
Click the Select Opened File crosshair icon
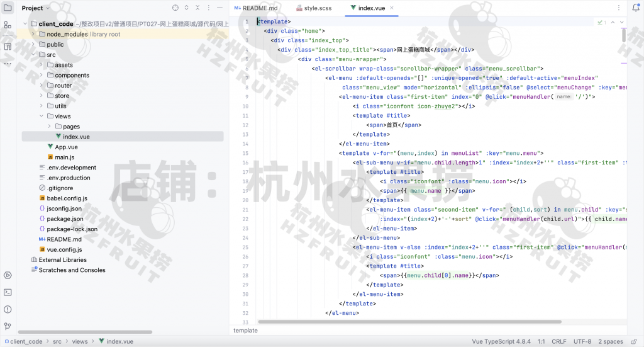[175, 8]
